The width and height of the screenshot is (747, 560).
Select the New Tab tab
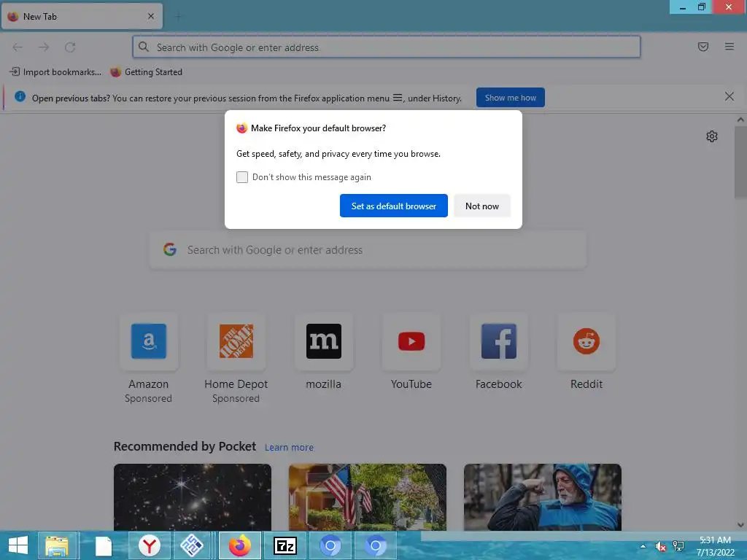point(82,17)
